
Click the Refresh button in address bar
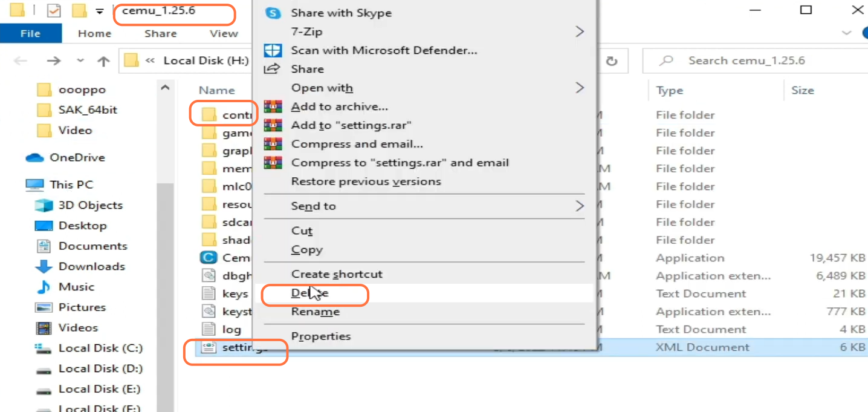[x=612, y=61]
